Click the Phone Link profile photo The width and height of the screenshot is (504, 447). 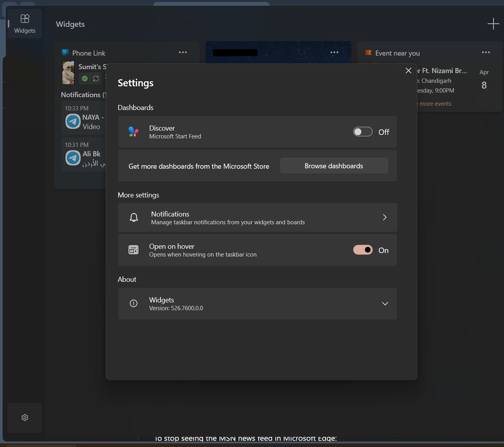tap(68, 73)
